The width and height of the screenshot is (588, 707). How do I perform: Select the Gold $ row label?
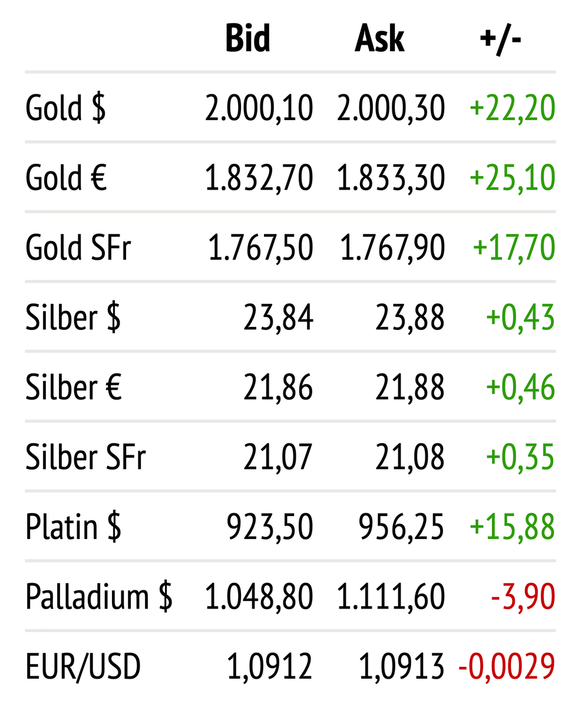click(x=66, y=108)
